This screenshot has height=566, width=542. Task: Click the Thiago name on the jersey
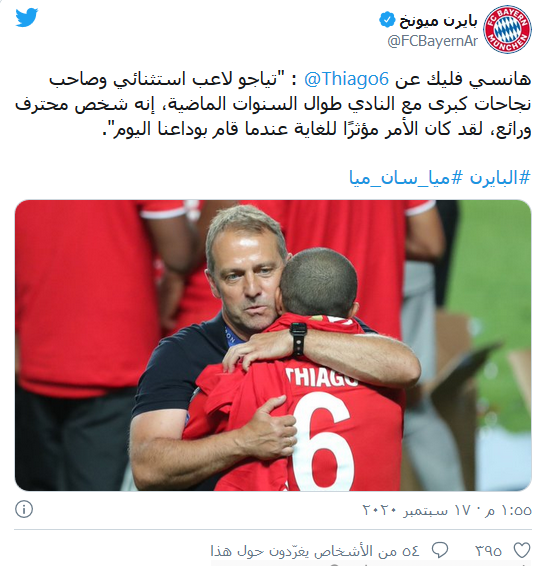(321, 377)
